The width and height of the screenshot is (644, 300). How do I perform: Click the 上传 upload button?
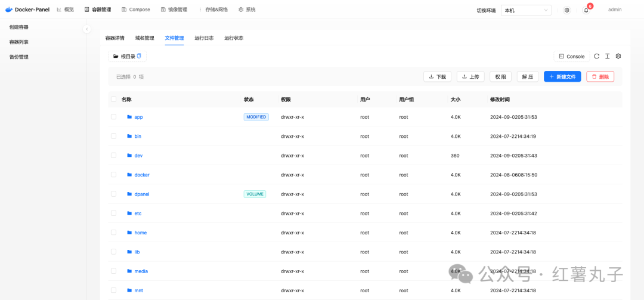point(470,76)
